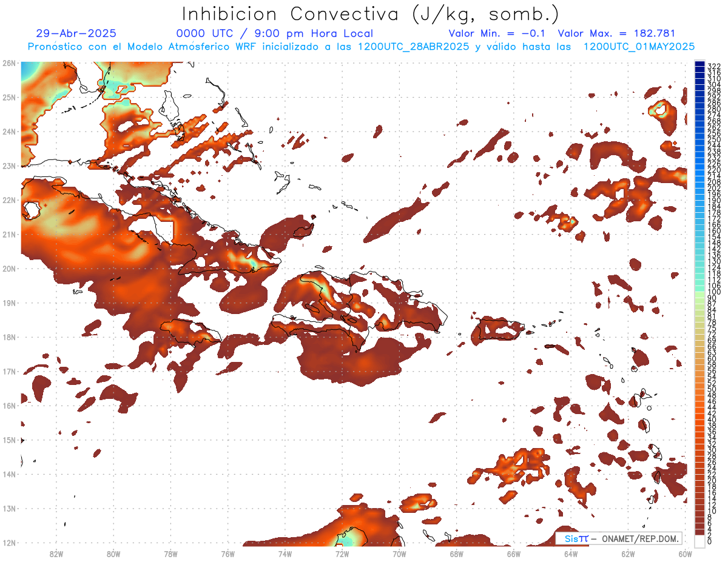This screenshot has width=728, height=562.
Task: Select the dark blue 322 colorbar swatch
Action: 699,64
